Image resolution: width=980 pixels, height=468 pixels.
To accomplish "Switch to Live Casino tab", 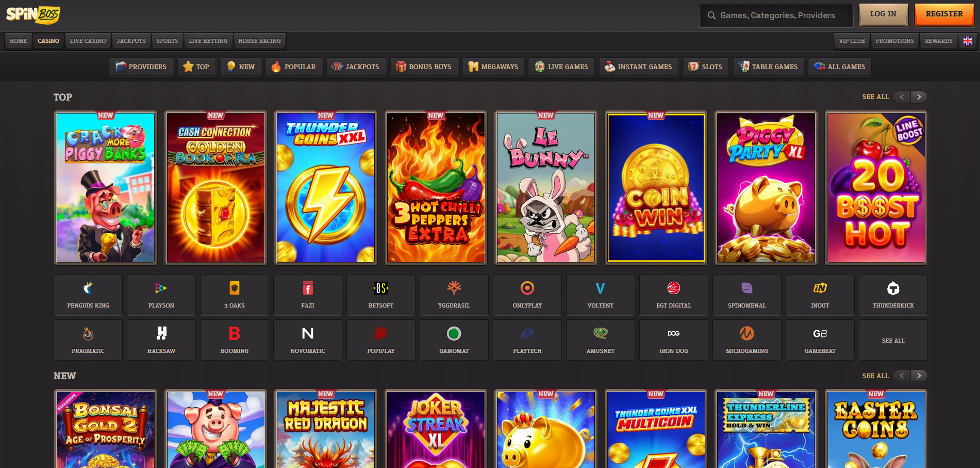I will (x=88, y=41).
